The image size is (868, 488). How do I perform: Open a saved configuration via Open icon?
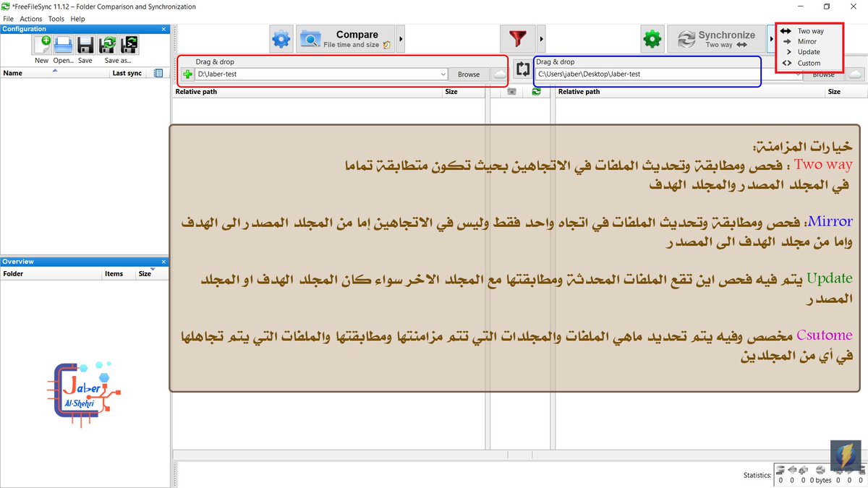pos(63,45)
